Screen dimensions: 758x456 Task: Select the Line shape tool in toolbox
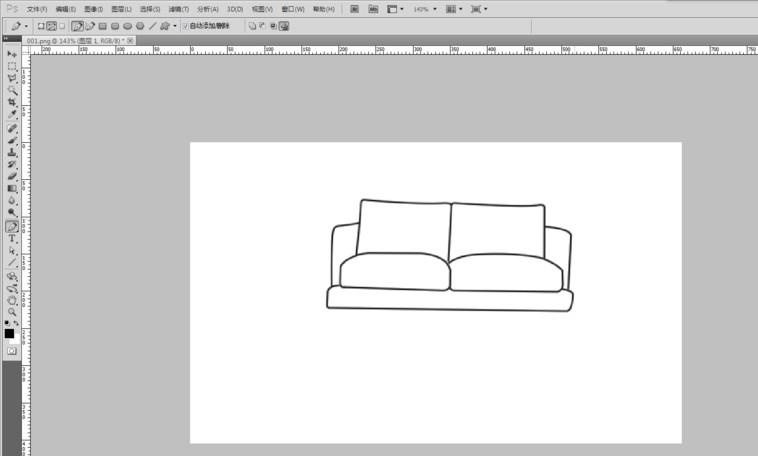(x=12, y=263)
